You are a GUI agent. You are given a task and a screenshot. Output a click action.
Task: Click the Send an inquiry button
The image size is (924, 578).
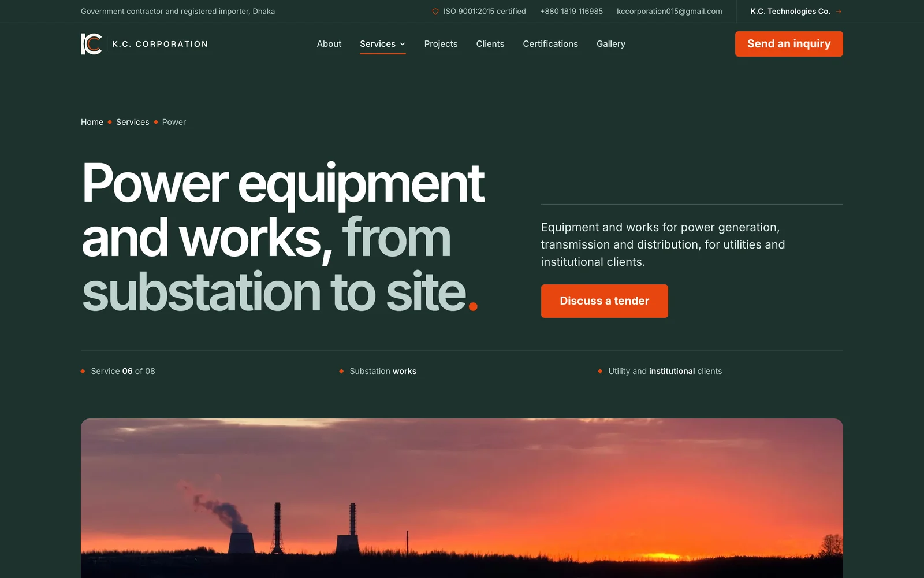point(789,44)
